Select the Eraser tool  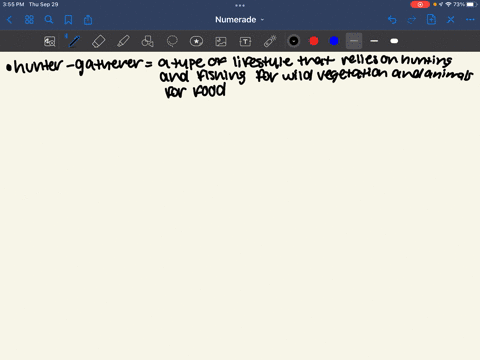click(x=98, y=41)
